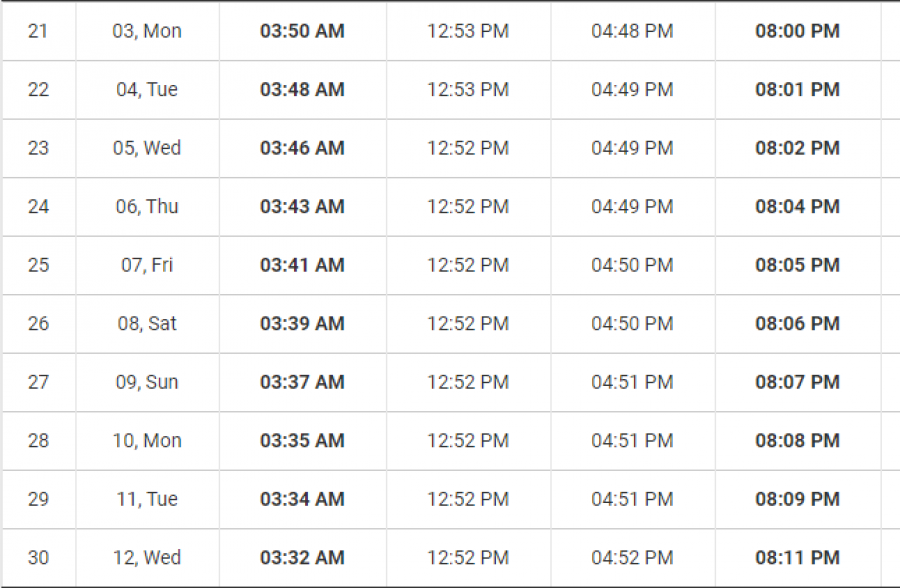This screenshot has height=588, width=900.
Task: Click the 08:08 PM time cell
Action: click(798, 441)
